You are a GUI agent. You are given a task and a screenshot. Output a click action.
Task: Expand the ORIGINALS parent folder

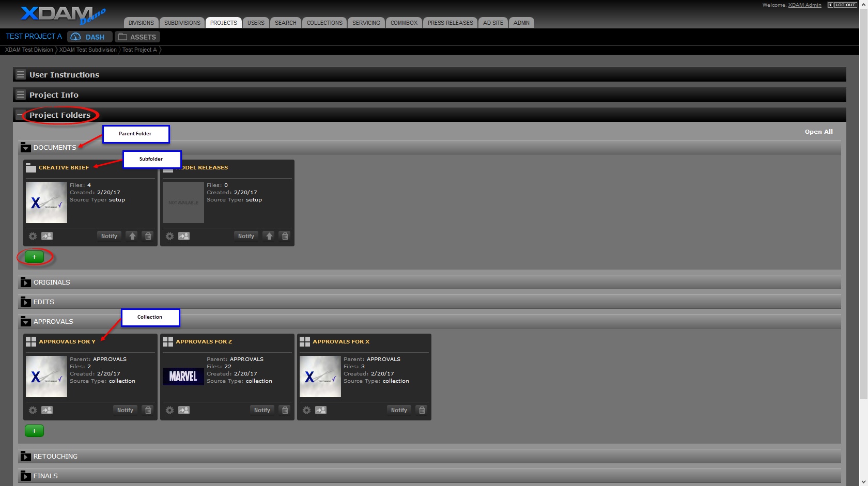pos(25,283)
